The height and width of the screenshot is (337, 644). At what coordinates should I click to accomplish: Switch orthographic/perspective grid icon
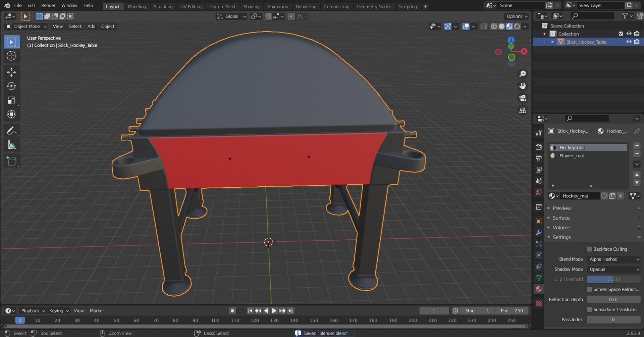[523, 110]
